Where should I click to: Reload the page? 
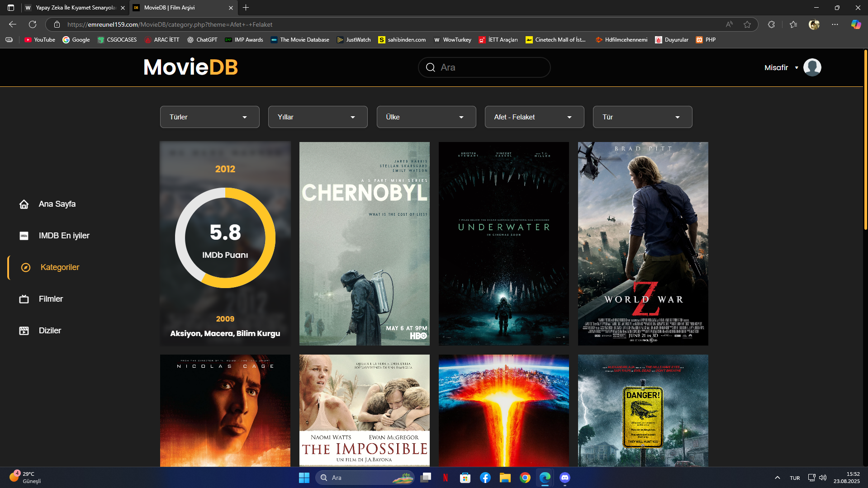33,24
